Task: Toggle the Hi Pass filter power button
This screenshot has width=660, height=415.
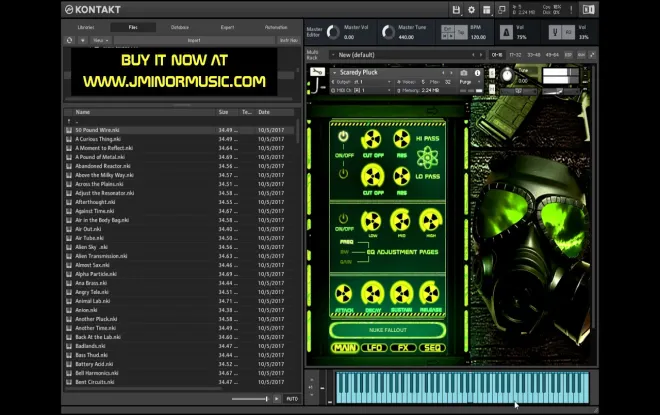Action: click(x=343, y=136)
